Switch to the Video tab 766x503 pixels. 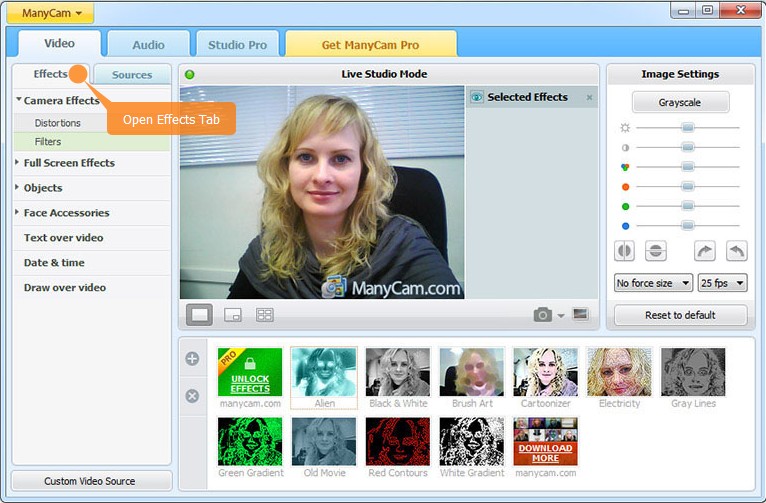[60, 43]
